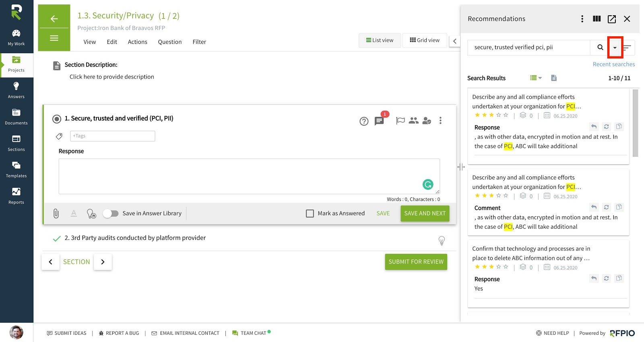Switch Recommendations panel column layout

click(597, 19)
